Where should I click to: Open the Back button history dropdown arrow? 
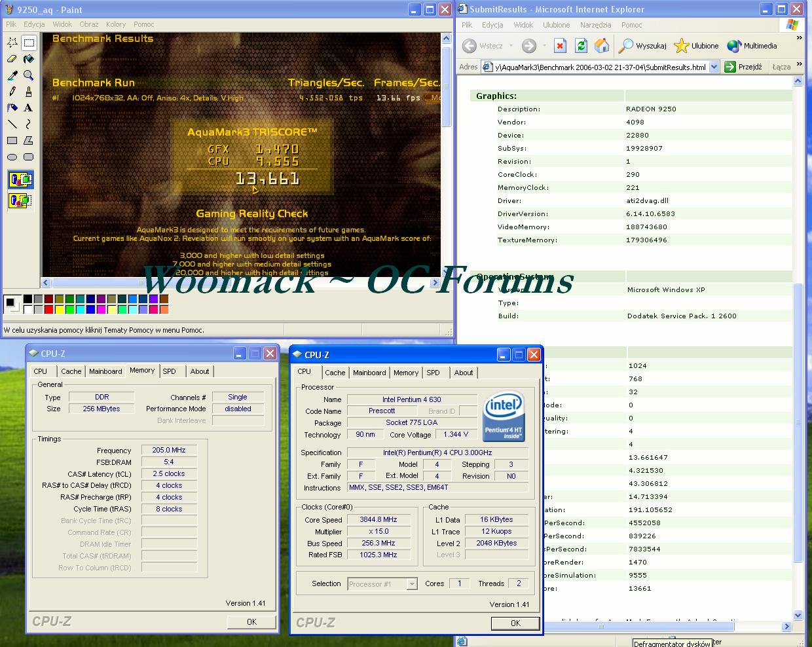(x=511, y=46)
